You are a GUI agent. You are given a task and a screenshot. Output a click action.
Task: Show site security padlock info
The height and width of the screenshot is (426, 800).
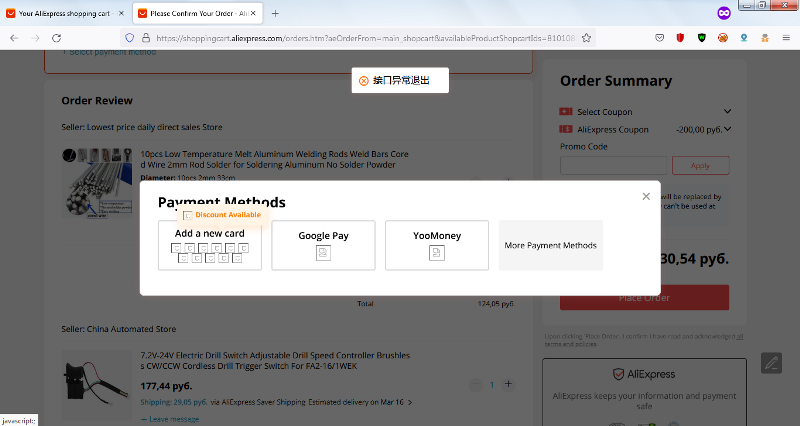click(x=146, y=38)
